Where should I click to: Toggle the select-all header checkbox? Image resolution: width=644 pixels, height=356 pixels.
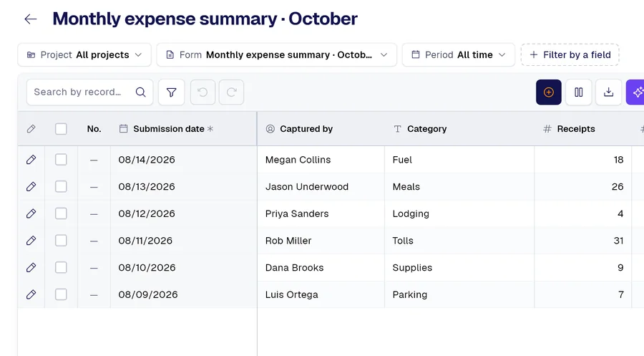tap(61, 129)
